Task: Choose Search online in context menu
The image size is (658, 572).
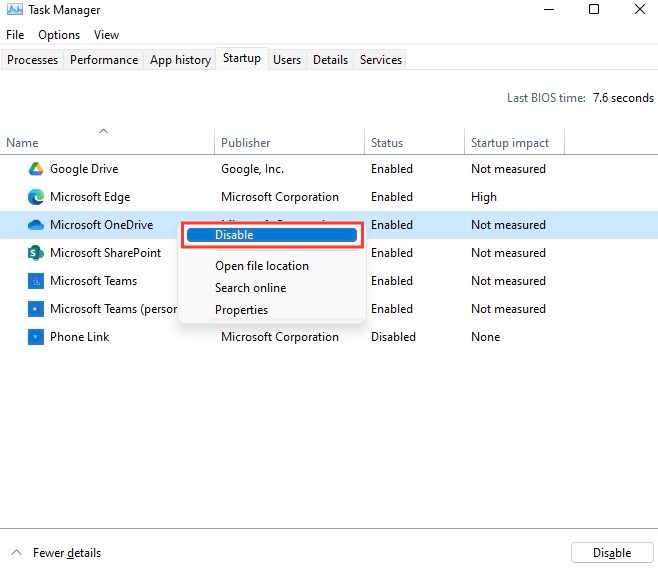Action: 251,288
